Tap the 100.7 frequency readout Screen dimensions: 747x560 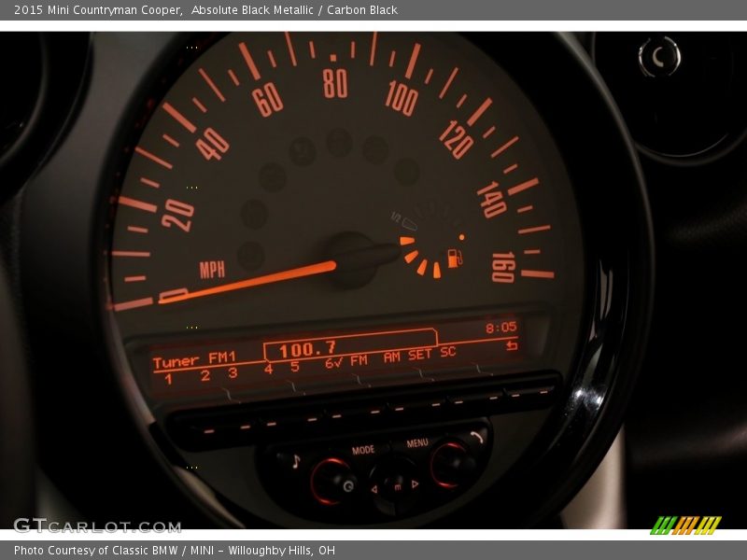[x=308, y=350]
